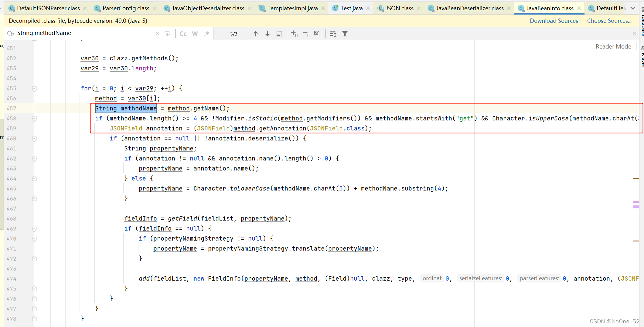This screenshot has width=644, height=327.
Task: Unselect occurrence icon in find bar
Action: click(x=306, y=34)
